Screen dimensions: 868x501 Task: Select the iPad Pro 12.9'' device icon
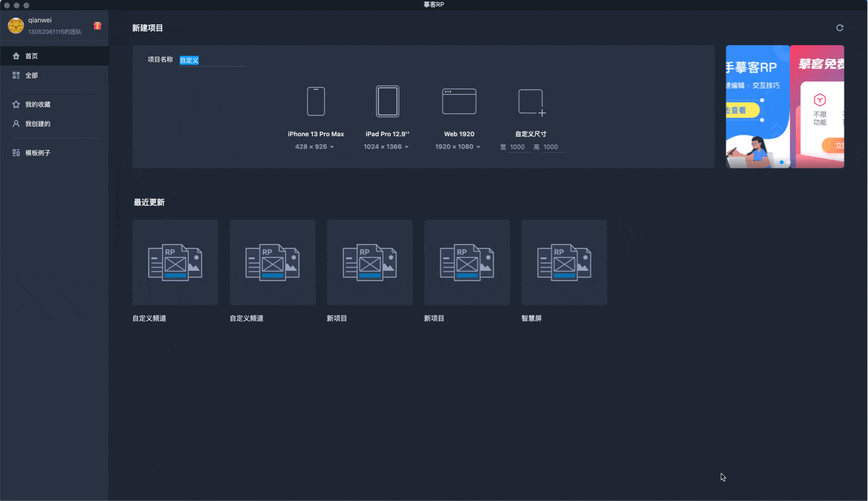pos(388,101)
